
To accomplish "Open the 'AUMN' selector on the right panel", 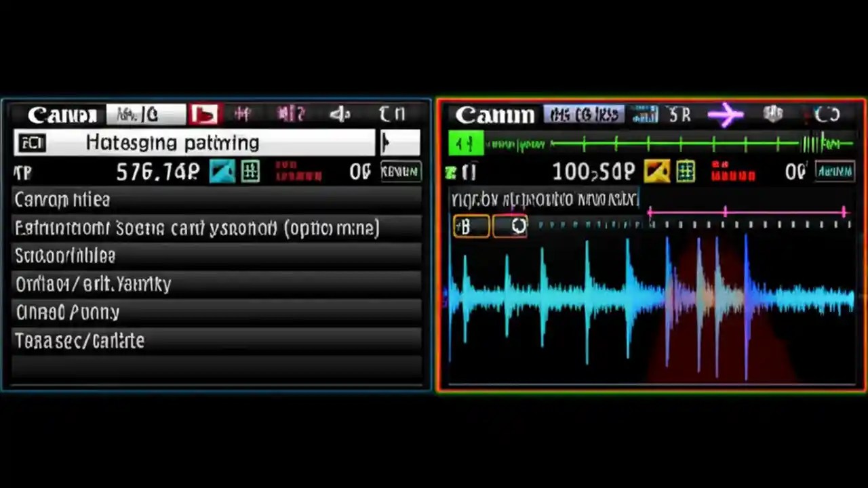I will [x=834, y=171].
